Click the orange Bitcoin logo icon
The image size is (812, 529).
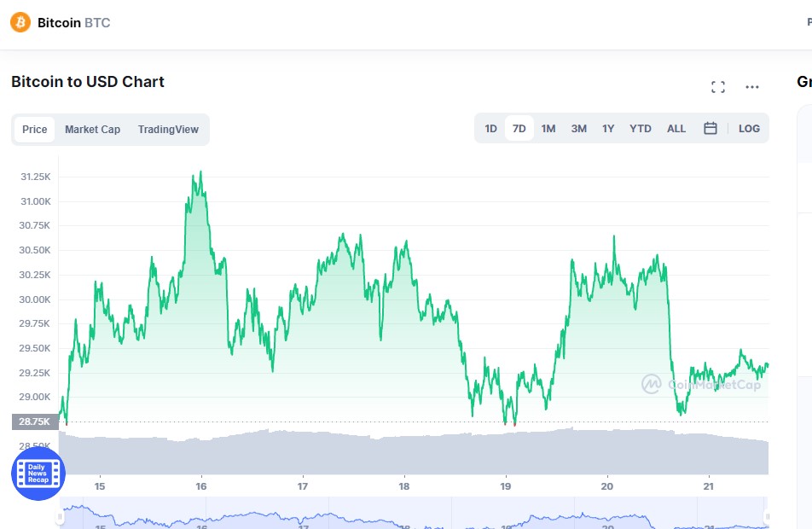pyautogui.click(x=20, y=22)
